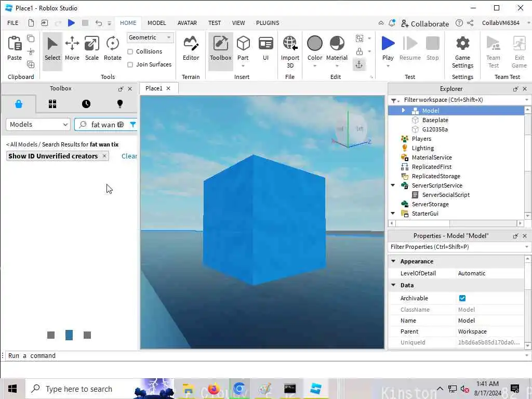
Task: Open the Play options dropdown arrow
Action: [x=388, y=66]
